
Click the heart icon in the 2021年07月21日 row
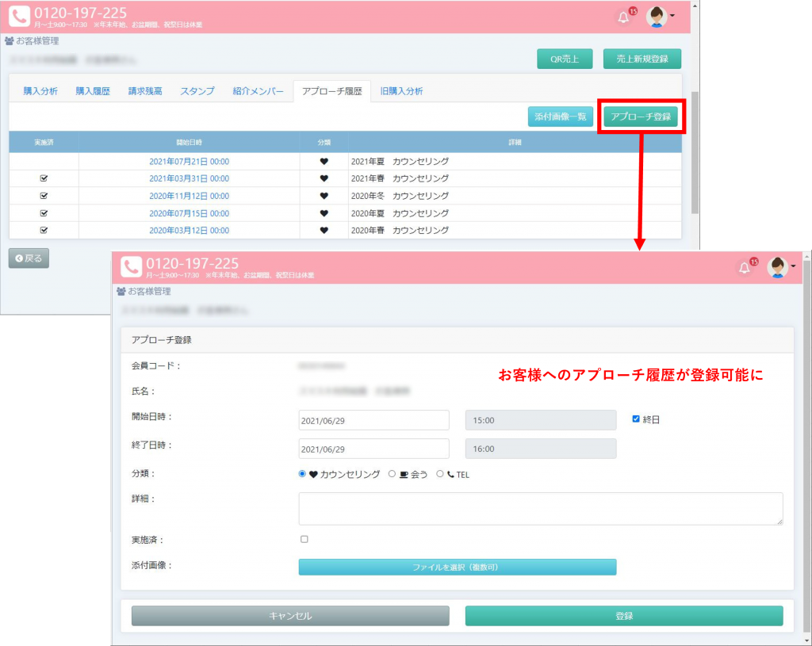click(324, 161)
